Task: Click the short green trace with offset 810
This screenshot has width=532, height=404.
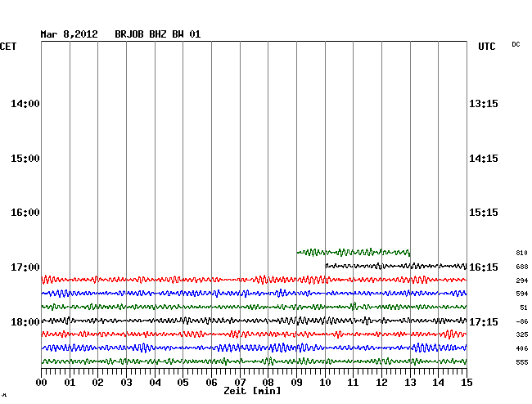Action: coord(354,252)
